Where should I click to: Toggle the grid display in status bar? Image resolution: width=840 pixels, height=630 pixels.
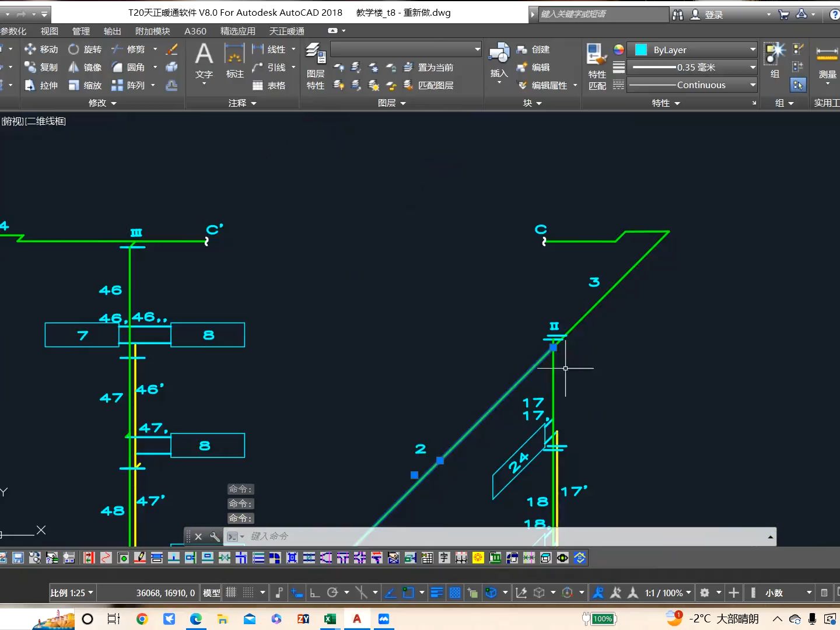231,593
